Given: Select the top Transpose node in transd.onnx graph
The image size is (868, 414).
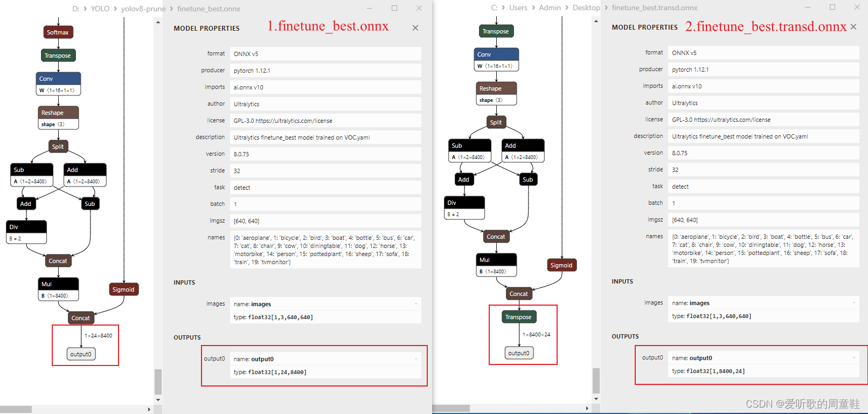Looking at the screenshot, I should 496,31.
